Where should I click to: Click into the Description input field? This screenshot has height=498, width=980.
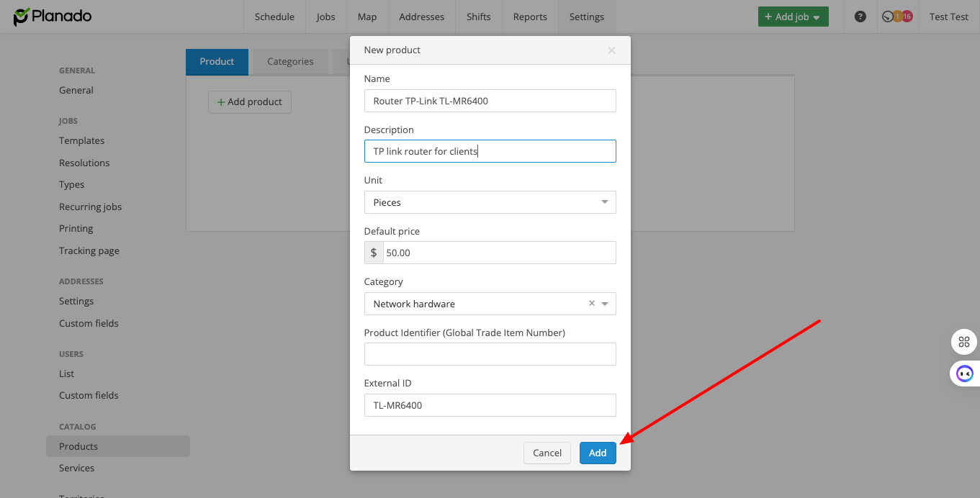pyautogui.click(x=490, y=151)
